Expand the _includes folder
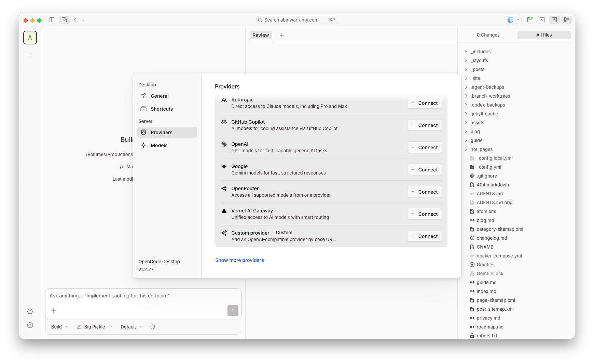The height and width of the screenshot is (364, 594). pyautogui.click(x=480, y=52)
